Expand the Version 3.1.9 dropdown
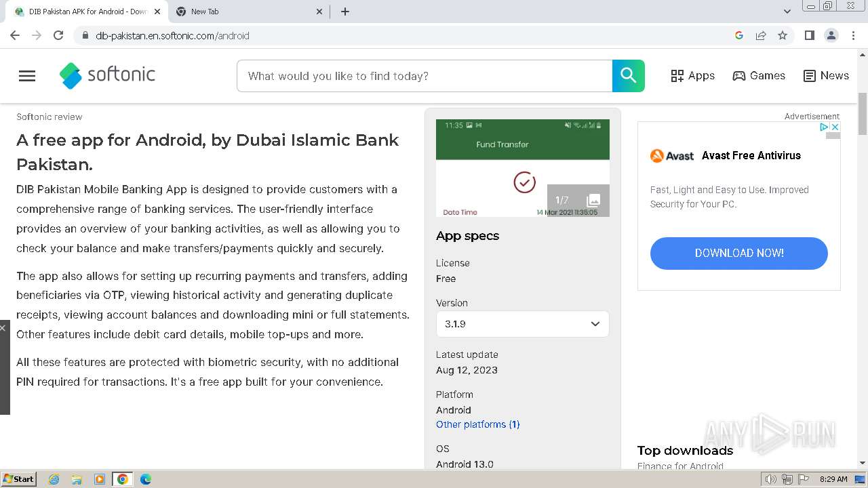Screen dimensions: 868x488 [522, 324]
